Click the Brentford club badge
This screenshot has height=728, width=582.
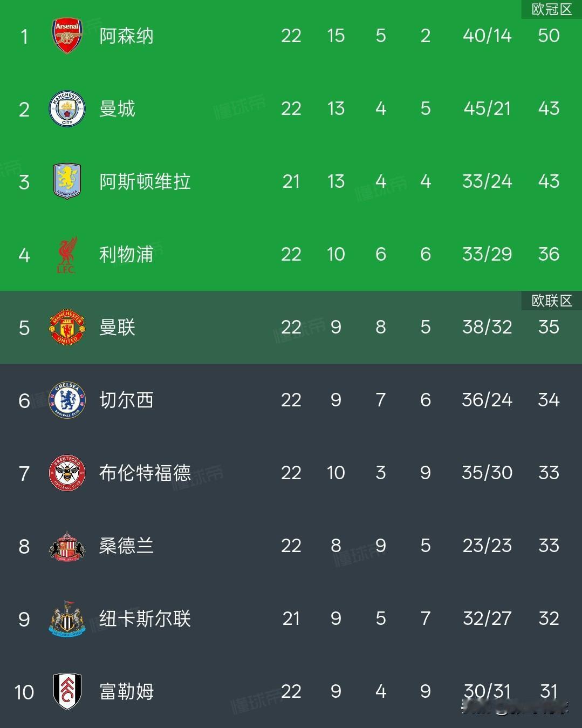[x=66, y=473]
